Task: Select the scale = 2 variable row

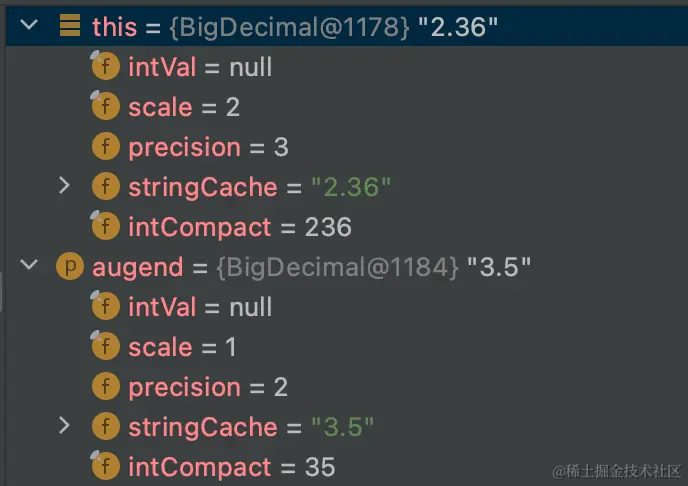Action: 347,107
